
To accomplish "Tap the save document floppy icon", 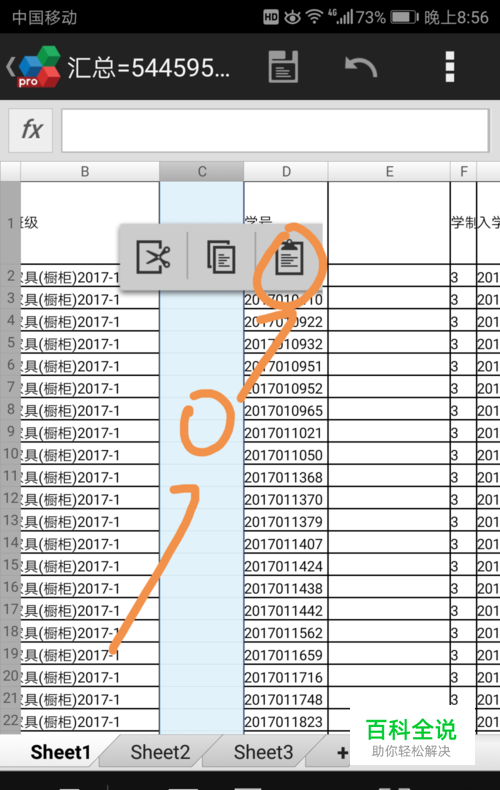I will 283,67.
